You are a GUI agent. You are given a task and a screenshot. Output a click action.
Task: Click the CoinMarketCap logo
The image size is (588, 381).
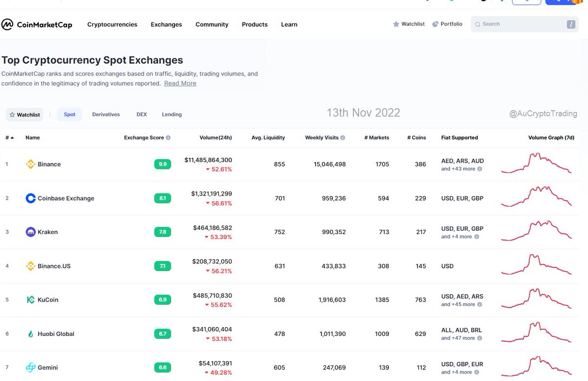tap(37, 24)
